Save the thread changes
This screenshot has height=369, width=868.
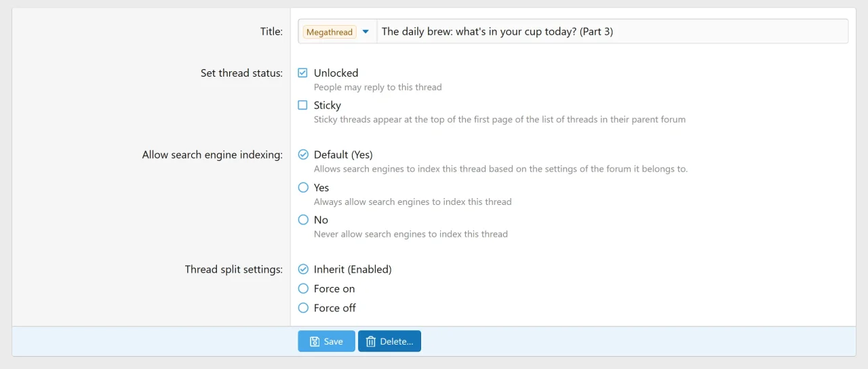326,341
